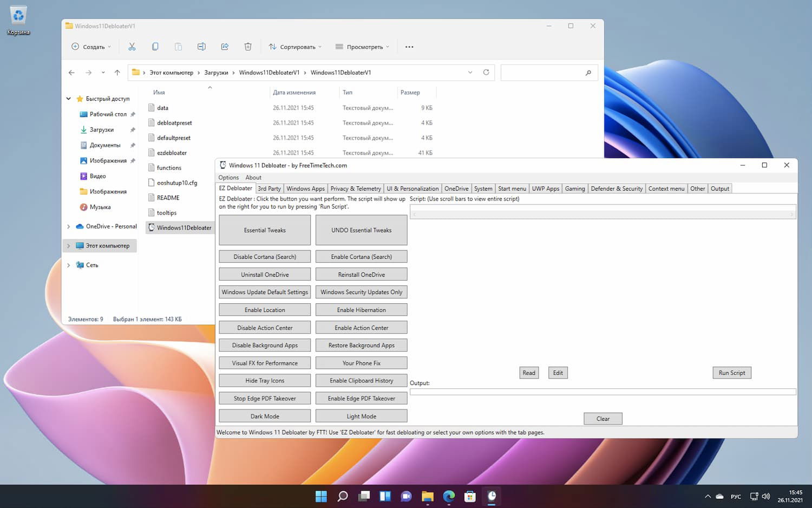Select the ooshutup10.cfg file
Screen dimensions: 812x508
point(177,183)
